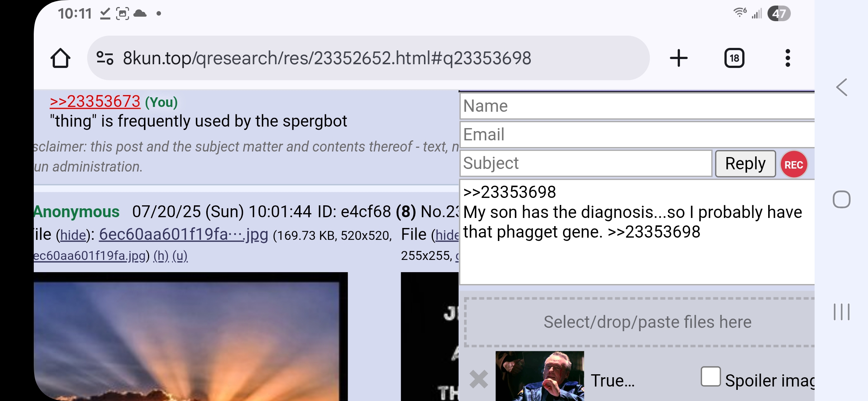Tap the Wi-Fi icon in status bar

pyautogui.click(x=740, y=13)
